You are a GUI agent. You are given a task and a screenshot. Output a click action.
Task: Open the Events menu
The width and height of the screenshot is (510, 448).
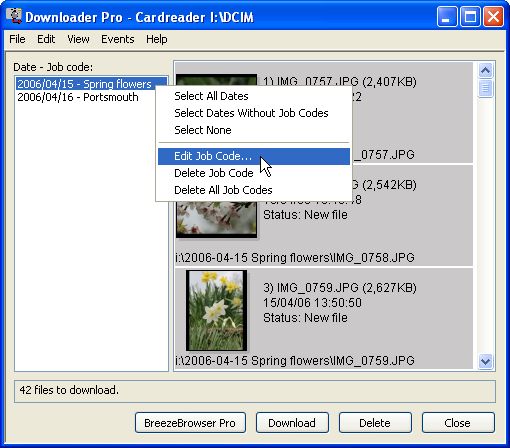tap(118, 39)
